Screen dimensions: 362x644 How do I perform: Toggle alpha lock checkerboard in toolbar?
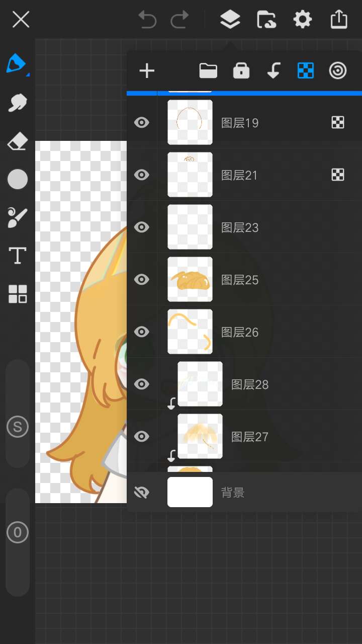(306, 71)
